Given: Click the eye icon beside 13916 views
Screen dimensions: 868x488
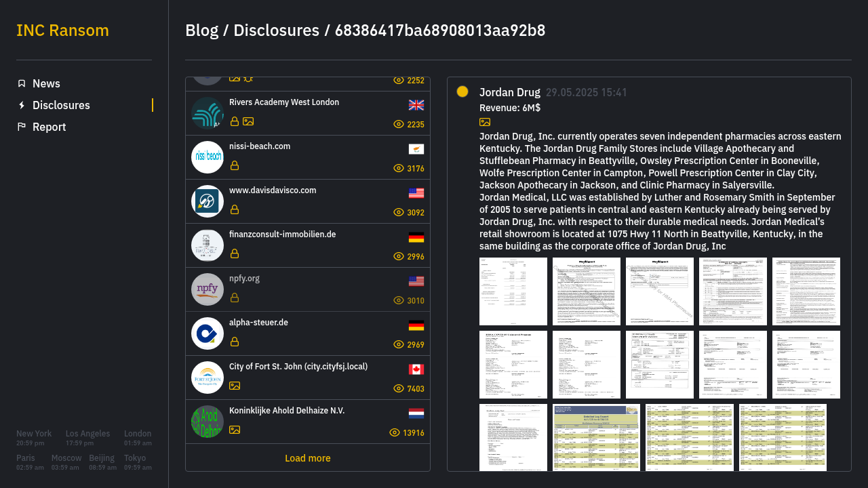Looking at the screenshot, I should coord(395,432).
